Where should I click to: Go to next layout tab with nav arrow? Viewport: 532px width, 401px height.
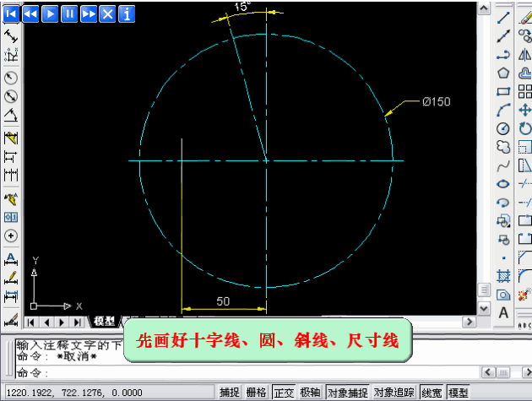pos(62,322)
